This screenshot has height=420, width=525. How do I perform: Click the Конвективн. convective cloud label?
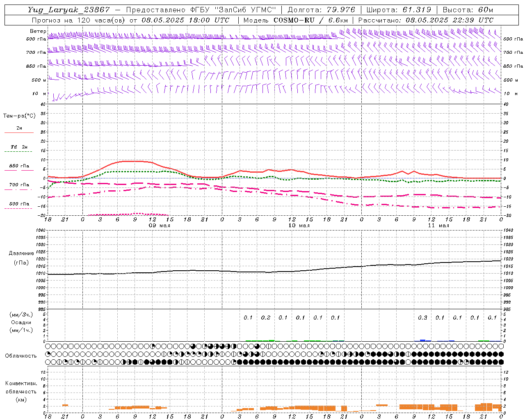click(21, 383)
